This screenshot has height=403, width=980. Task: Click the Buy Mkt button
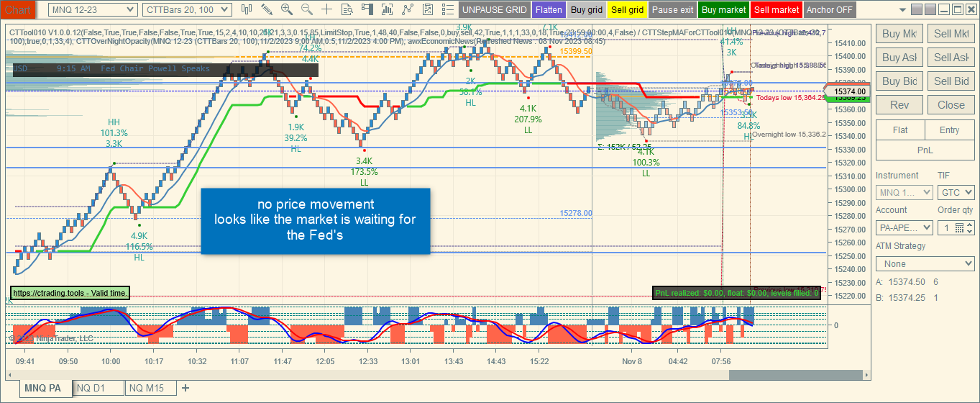(x=899, y=34)
